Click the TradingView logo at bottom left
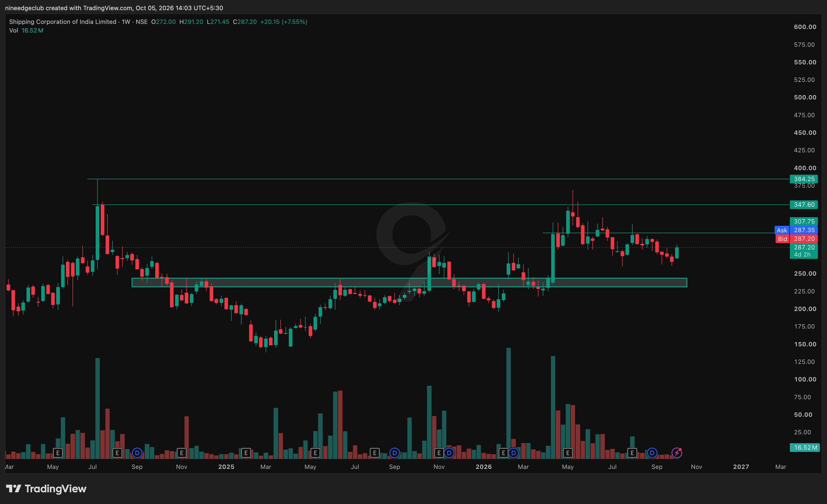Viewport: 827px width, 504px height. click(46, 488)
